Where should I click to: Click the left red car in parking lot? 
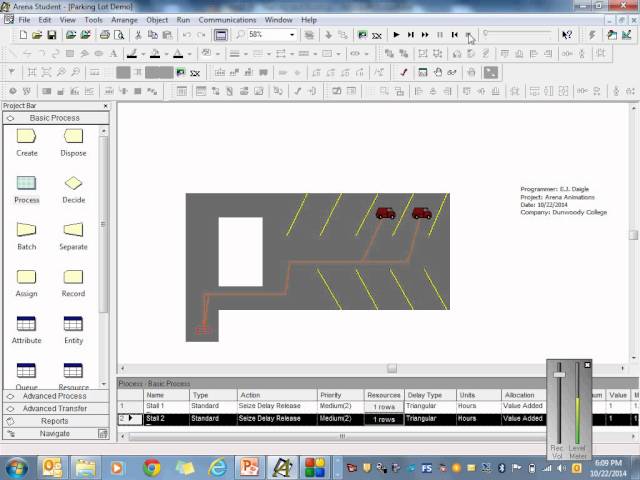[385, 213]
